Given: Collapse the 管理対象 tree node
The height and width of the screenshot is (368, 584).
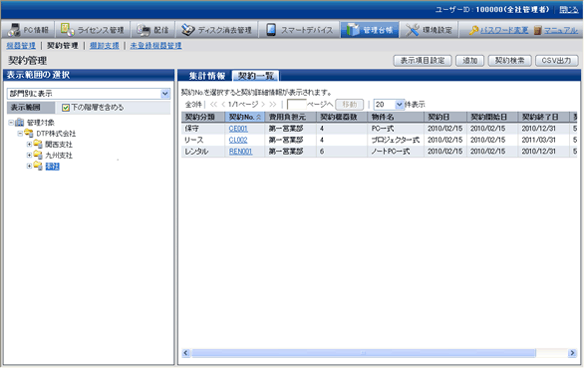Looking at the screenshot, I should [x=11, y=123].
